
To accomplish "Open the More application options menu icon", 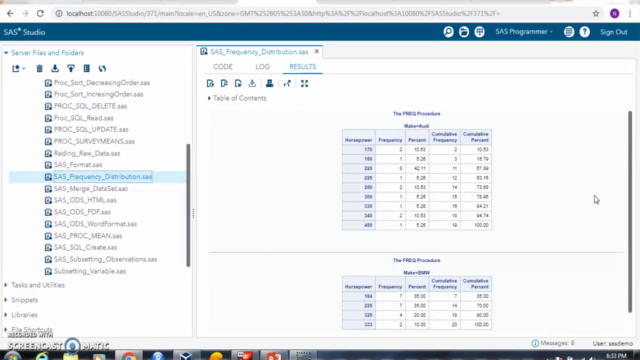I will pyautogui.click(x=569, y=32).
